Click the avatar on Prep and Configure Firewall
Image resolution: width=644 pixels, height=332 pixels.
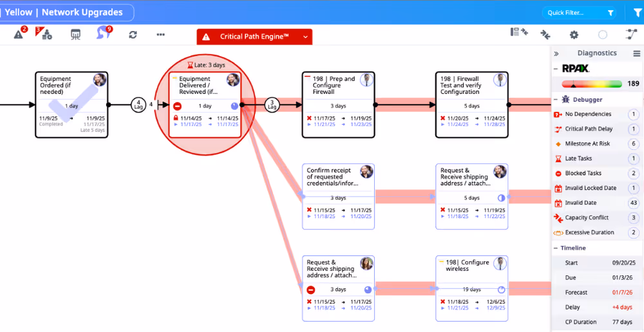[x=367, y=80]
